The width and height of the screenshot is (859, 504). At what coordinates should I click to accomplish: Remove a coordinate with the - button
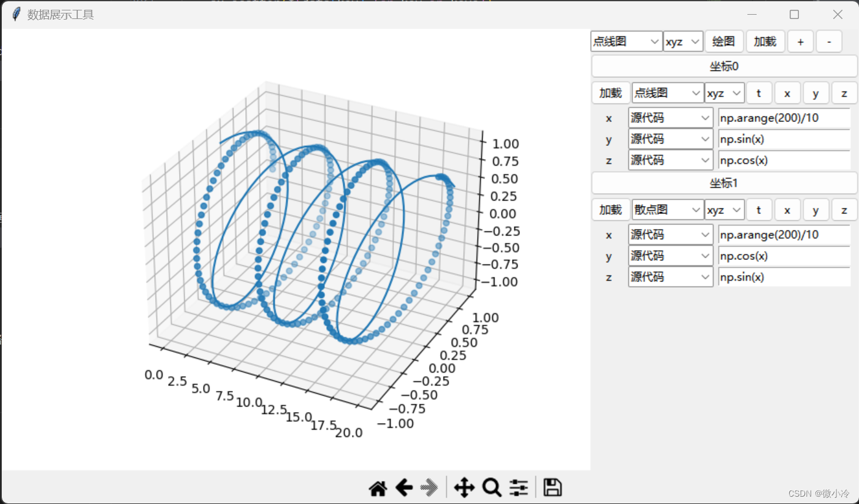click(x=830, y=41)
